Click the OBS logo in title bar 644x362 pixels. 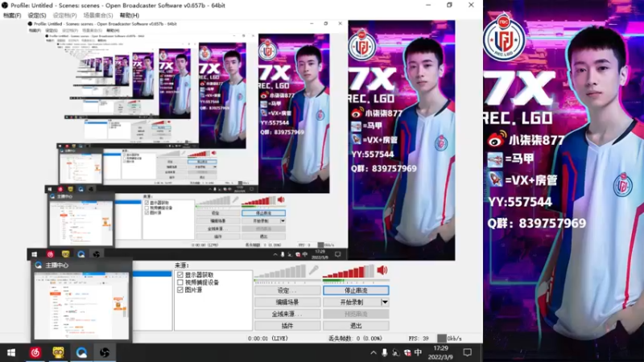pos(5,6)
